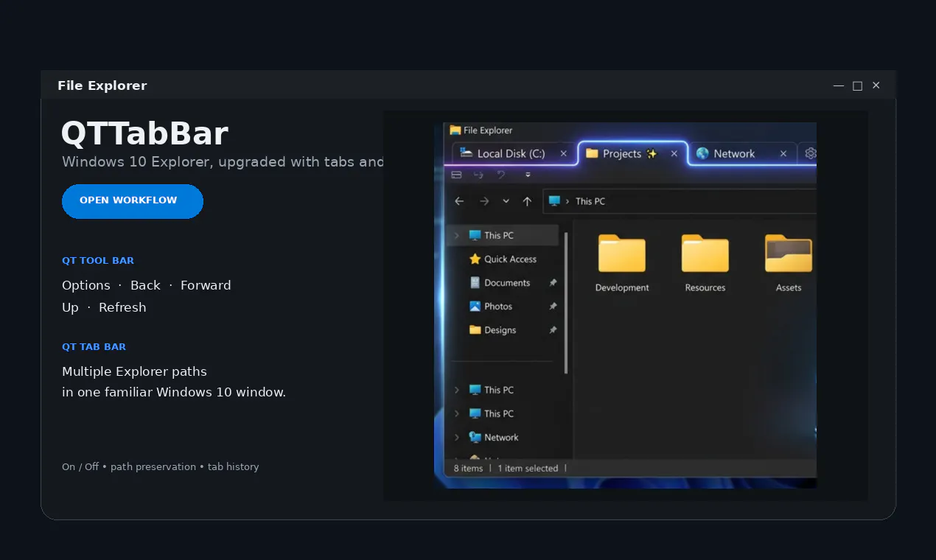
Task: Click the folder icon on Projects tab
Action: coord(591,153)
